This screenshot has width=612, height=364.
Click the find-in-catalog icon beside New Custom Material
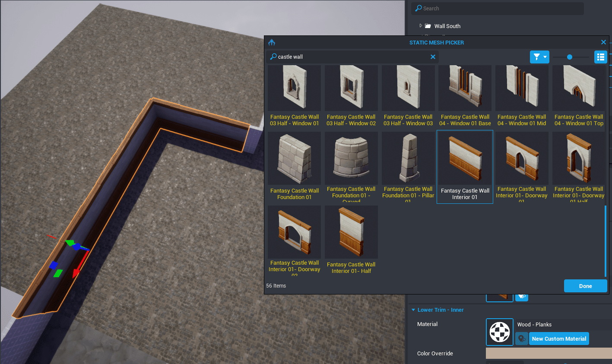pyautogui.click(x=522, y=339)
